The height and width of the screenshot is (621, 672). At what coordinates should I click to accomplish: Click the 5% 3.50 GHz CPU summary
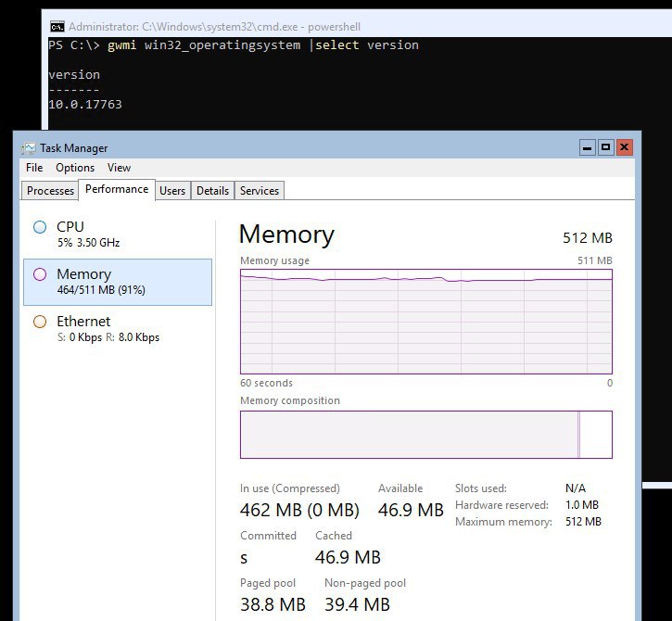tap(88, 243)
